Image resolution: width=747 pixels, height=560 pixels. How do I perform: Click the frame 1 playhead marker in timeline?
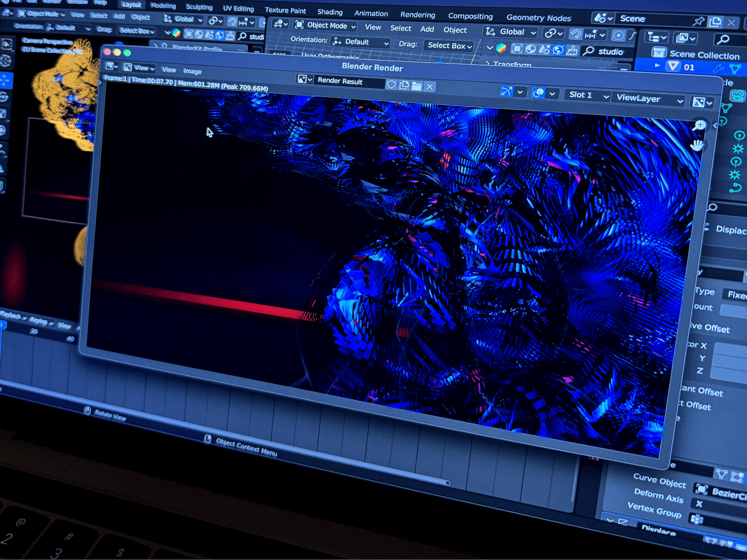[x=3, y=325]
